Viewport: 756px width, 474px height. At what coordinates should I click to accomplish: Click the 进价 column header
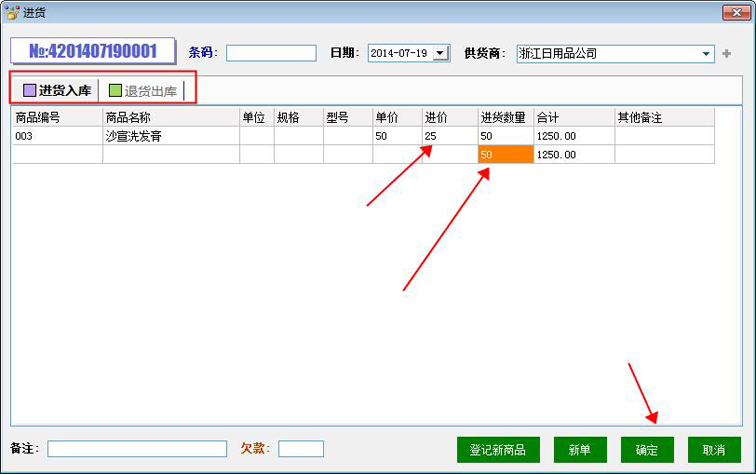click(450, 118)
